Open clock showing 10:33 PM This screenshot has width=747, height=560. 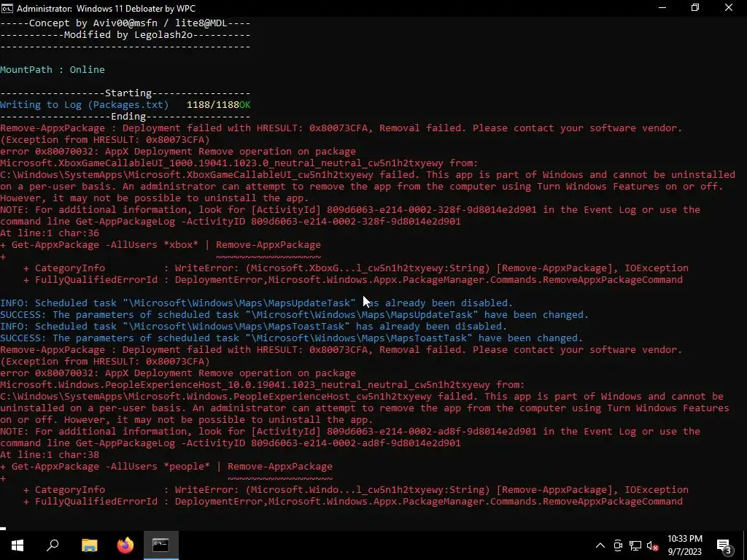(684, 545)
